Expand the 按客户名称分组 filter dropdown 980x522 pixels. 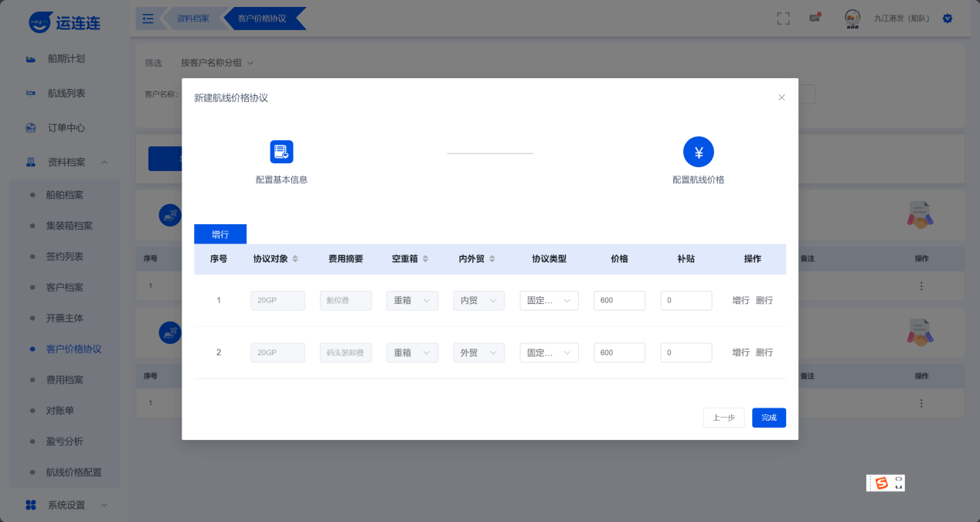tap(217, 63)
